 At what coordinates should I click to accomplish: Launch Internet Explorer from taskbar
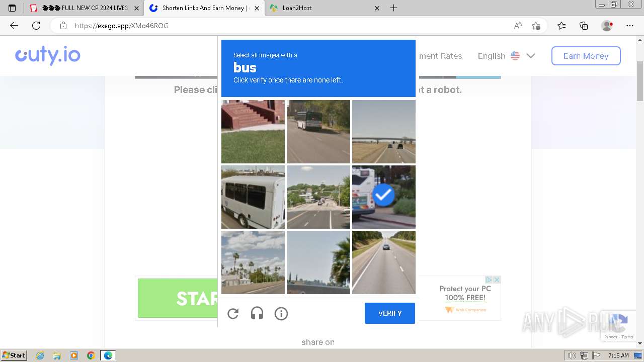[40, 355]
